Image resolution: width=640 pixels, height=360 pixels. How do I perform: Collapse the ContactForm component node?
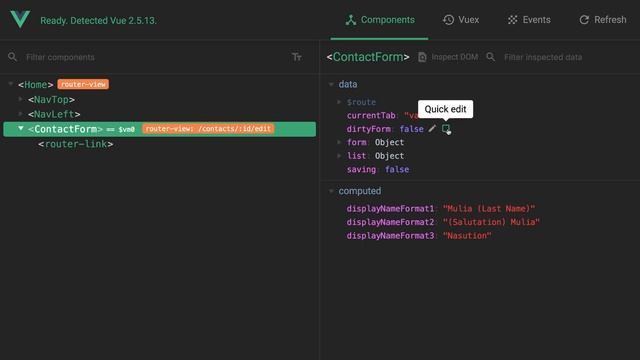[20, 128]
